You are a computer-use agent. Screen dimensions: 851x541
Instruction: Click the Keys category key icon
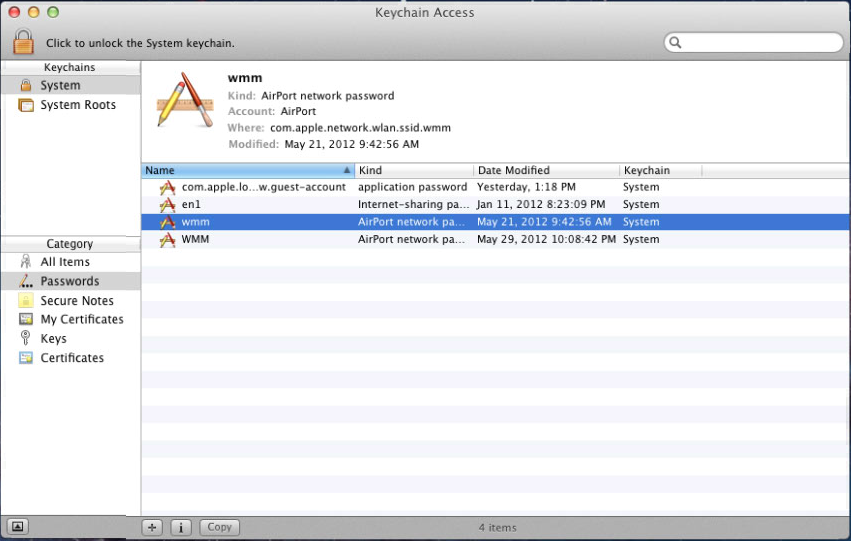[26, 338]
